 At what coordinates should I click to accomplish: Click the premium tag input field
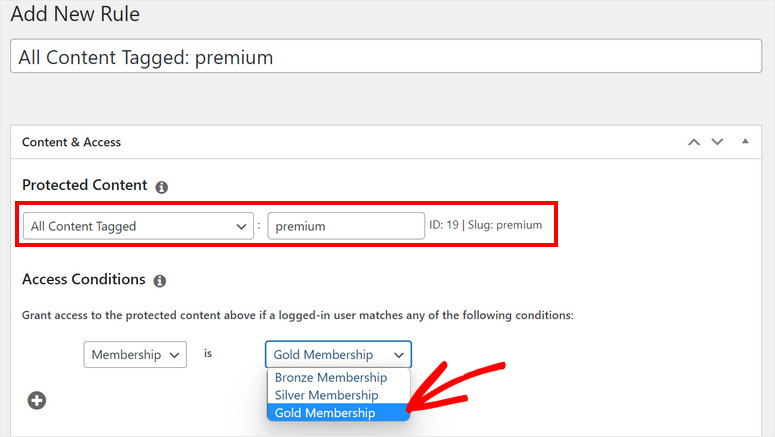[346, 226]
